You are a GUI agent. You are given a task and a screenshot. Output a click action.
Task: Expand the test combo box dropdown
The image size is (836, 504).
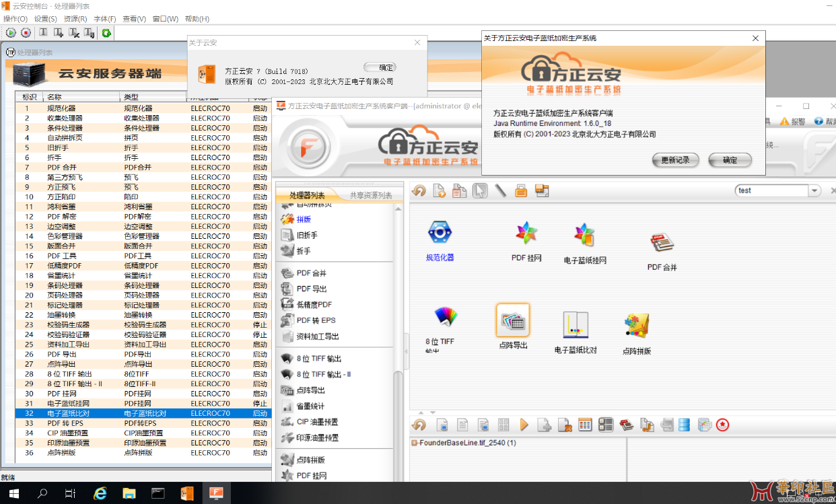815,190
